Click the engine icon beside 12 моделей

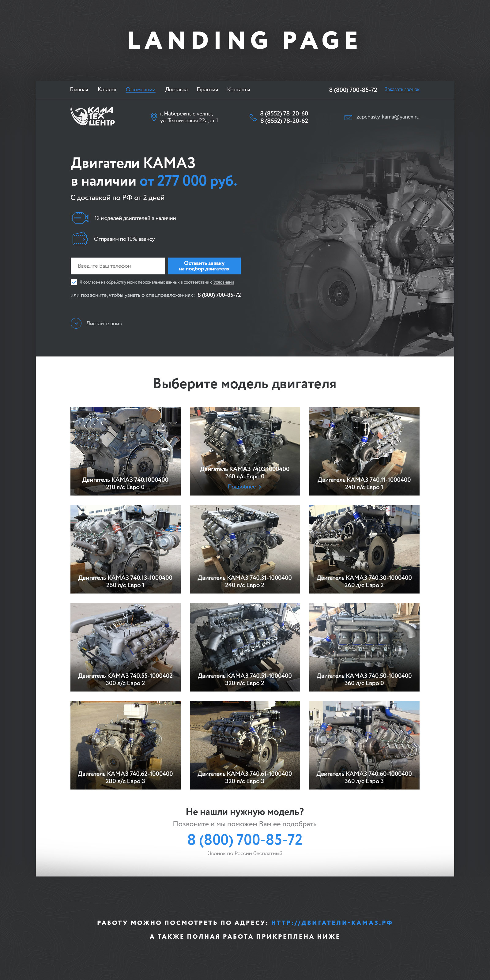[80, 218]
